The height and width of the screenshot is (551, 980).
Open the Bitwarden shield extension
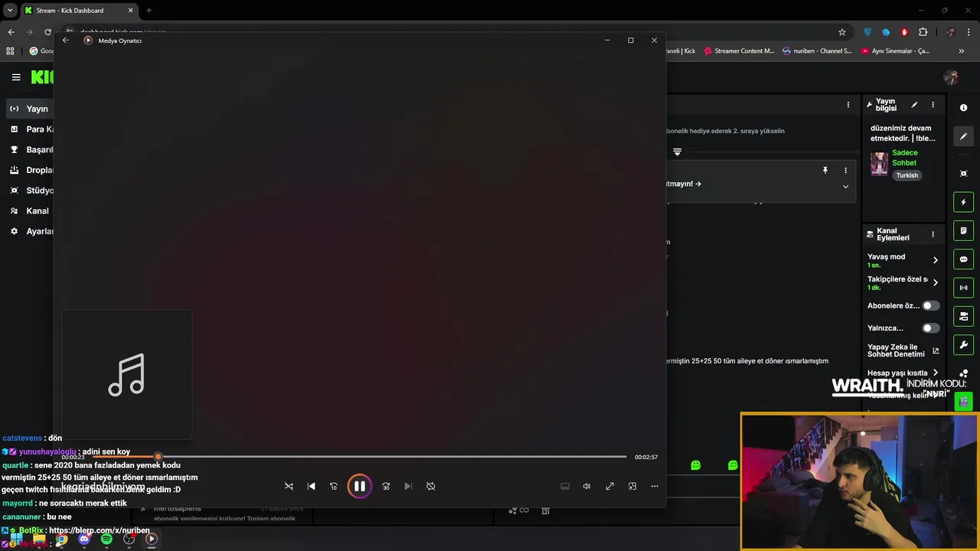867,32
